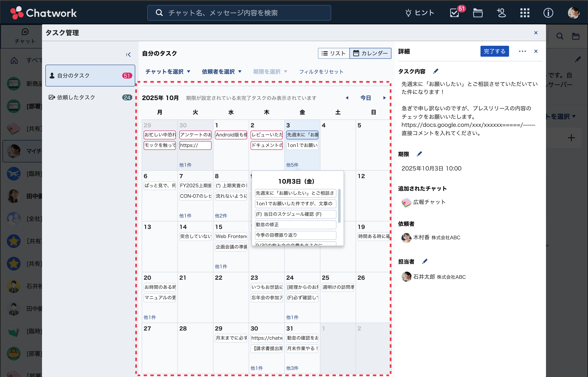588x377 pixels.
Task: Collapse the task sidebar with the arrow icon
Action: tap(128, 54)
